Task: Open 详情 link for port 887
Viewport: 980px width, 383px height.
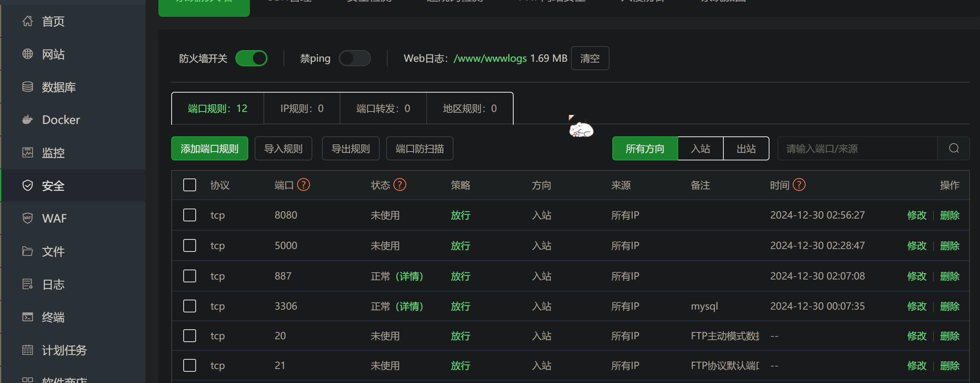Action: pos(409,276)
